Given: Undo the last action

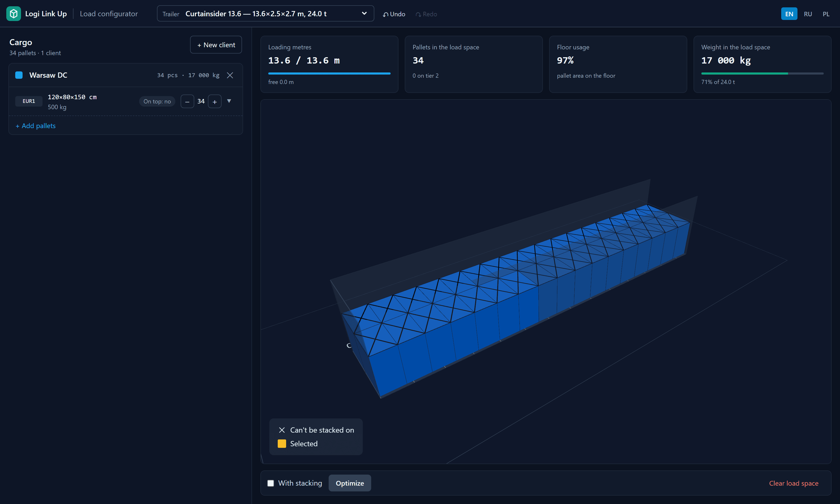Looking at the screenshot, I should click(x=394, y=14).
